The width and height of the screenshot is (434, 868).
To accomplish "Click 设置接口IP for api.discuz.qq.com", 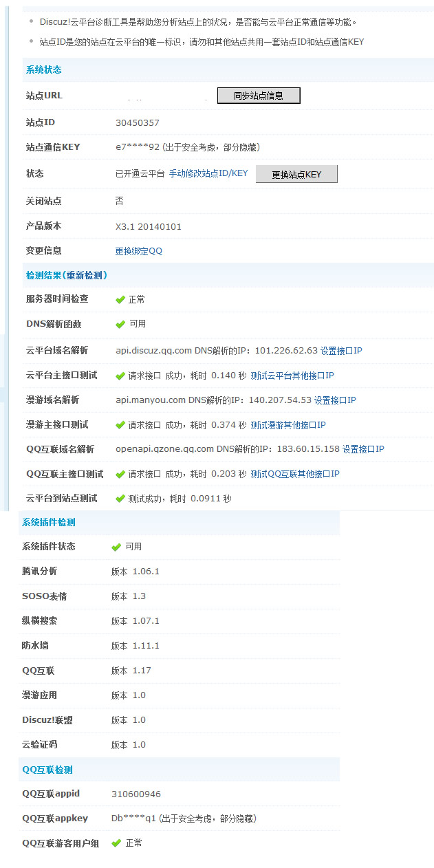I will coord(341,351).
